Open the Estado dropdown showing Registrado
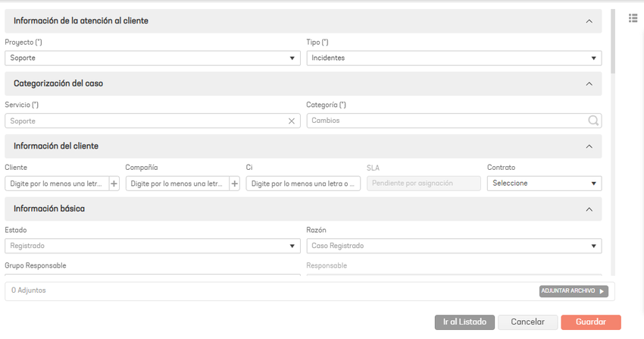Viewport: 644px width, 339px height. point(152,246)
